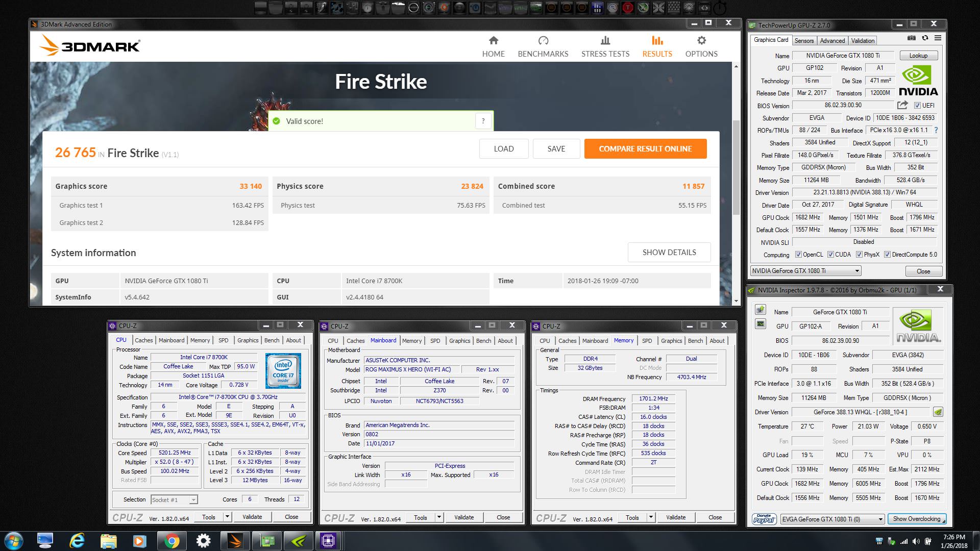Open the Socket #1 selection dropdown in CPU-Z
Viewport: 980px width, 551px height.
coord(193,500)
